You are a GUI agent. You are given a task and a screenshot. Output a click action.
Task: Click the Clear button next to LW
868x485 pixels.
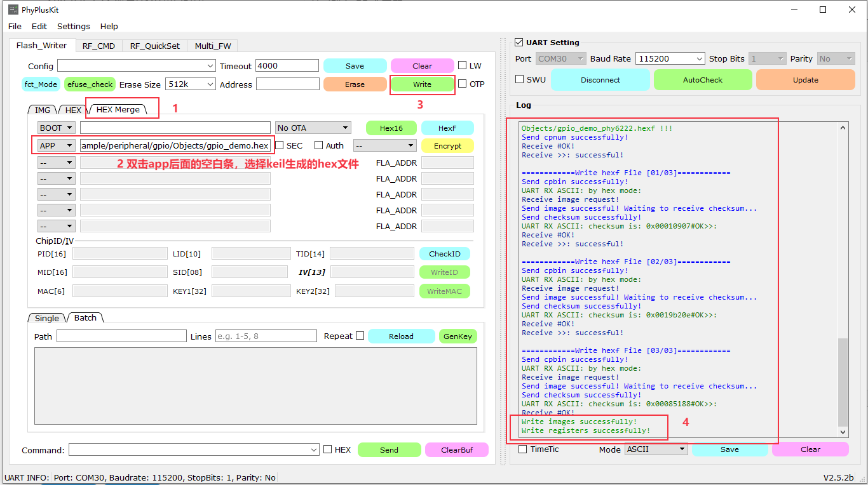(x=423, y=66)
